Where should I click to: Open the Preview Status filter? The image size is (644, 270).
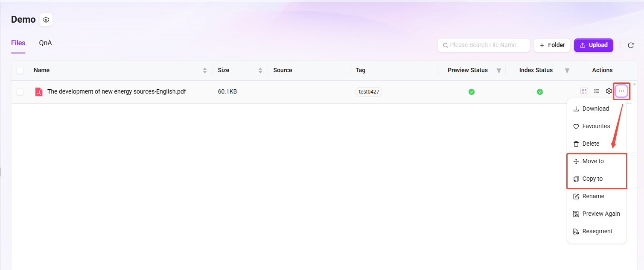pyautogui.click(x=499, y=70)
